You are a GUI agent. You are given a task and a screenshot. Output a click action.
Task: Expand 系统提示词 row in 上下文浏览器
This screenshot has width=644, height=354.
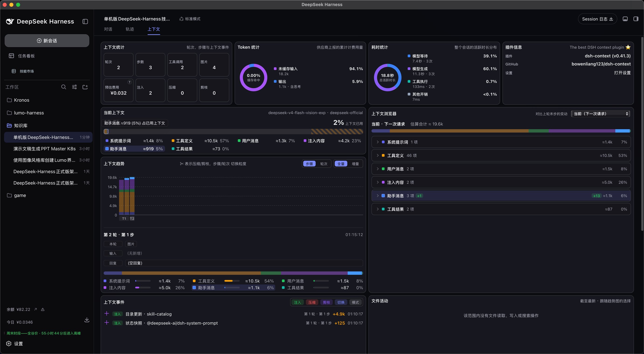point(501,142)
